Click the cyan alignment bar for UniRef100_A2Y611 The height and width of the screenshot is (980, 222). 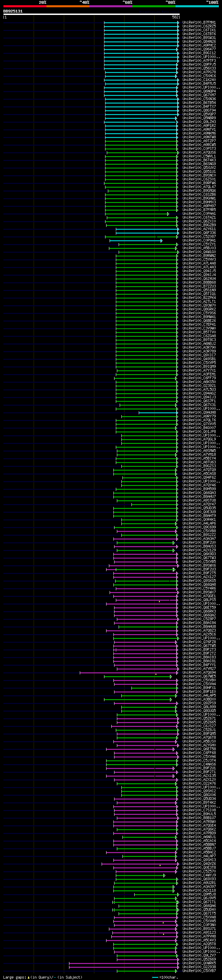click(147, 229)
